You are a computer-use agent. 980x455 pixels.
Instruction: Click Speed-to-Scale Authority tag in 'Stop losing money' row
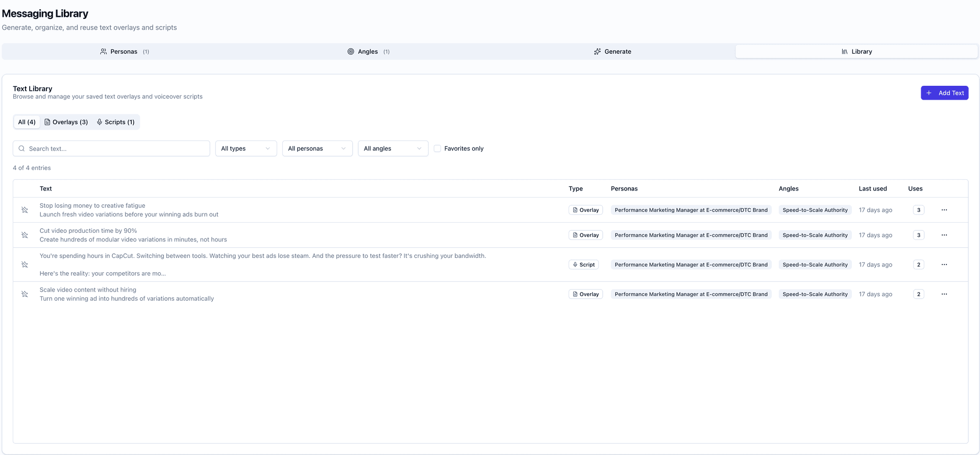(x=815, y=210)
